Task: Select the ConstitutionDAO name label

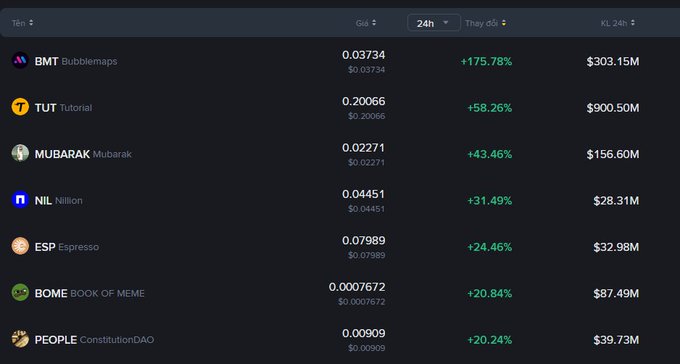Action: 117,340
